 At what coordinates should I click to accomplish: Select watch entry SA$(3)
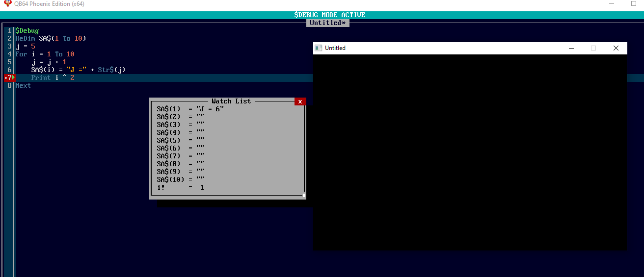(x=181, y=125)
